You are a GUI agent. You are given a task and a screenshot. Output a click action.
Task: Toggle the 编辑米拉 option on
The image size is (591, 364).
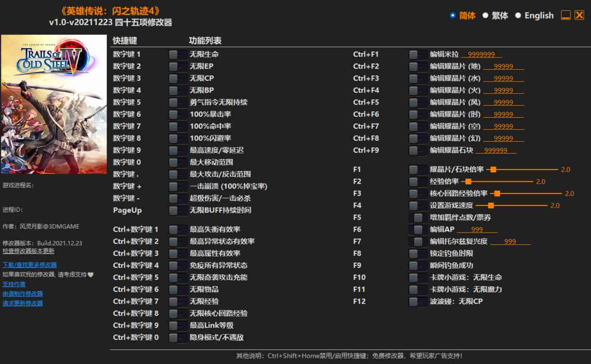click(418, 54)
